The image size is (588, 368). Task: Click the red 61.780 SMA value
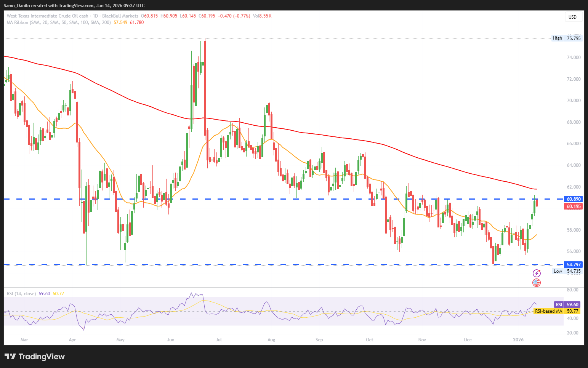point(137,22)
